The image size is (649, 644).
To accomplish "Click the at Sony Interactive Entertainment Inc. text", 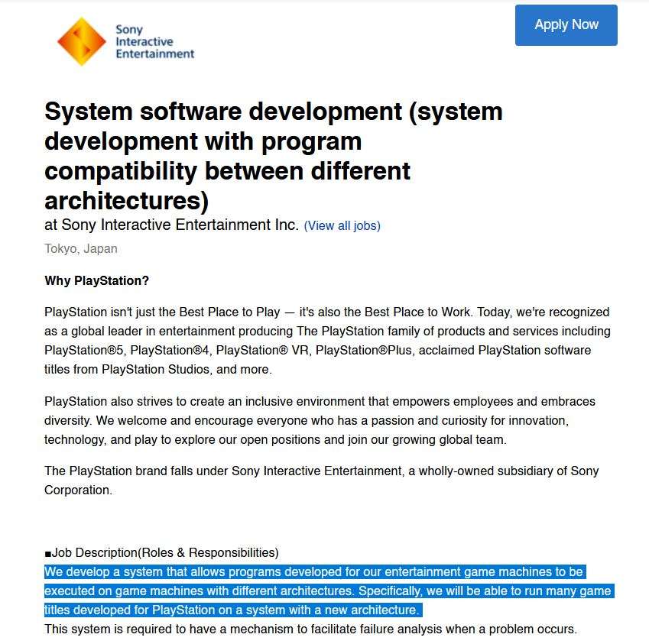I will tap(171, 225).
